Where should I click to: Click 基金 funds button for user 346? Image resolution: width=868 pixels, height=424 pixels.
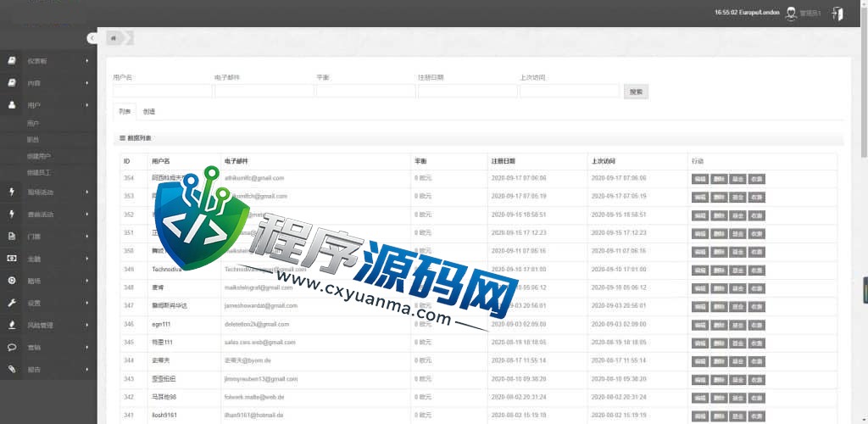(737, 325)
